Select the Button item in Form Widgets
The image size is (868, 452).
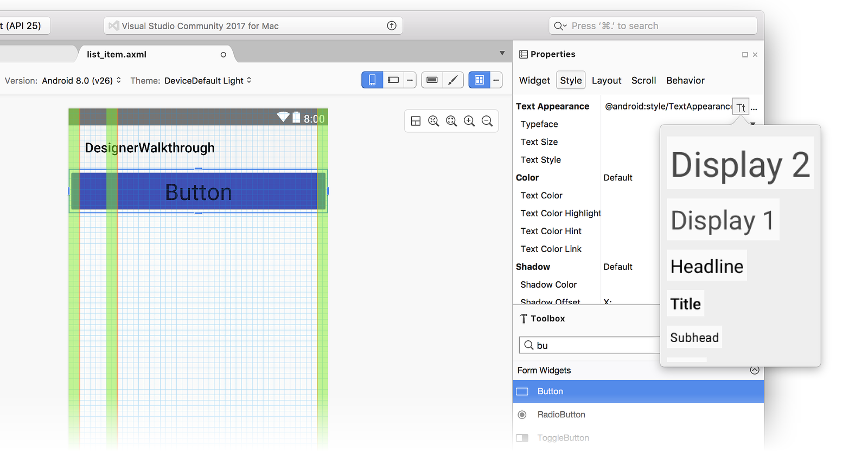click(638, 391)
